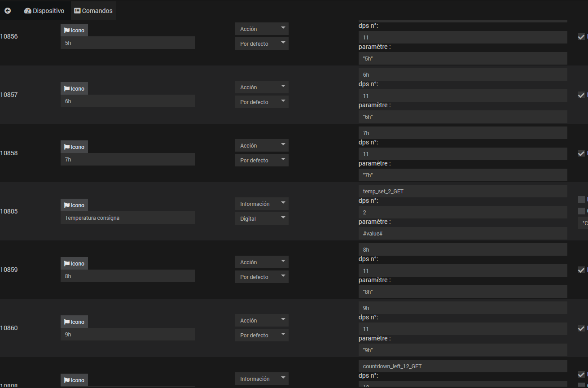
Task: Click the Icono flag button for 7h
Action: (74, 147)
